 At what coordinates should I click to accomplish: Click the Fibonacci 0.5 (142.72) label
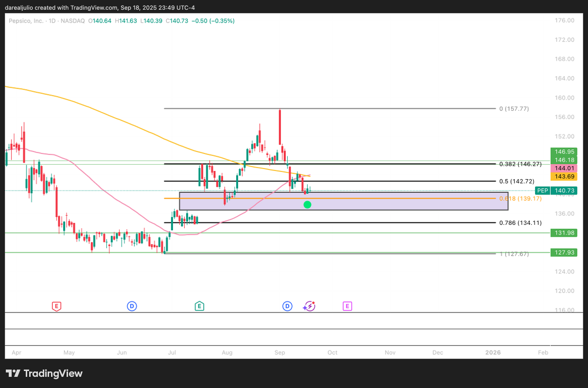pyautogui.click(x=516, y=181)
